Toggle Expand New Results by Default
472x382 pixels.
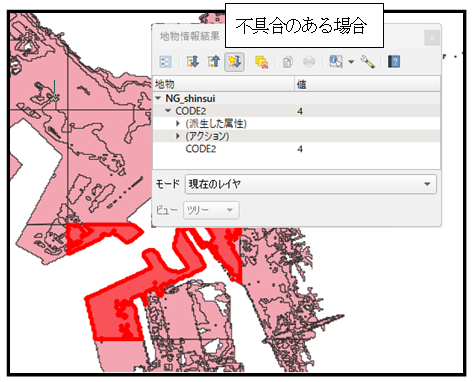[234, 62]
